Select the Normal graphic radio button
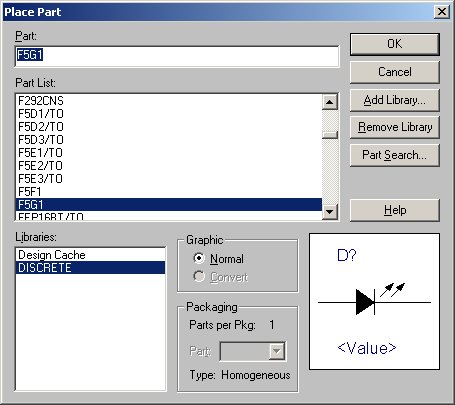Viewport: 455px width, 405px height. point(199,258)
